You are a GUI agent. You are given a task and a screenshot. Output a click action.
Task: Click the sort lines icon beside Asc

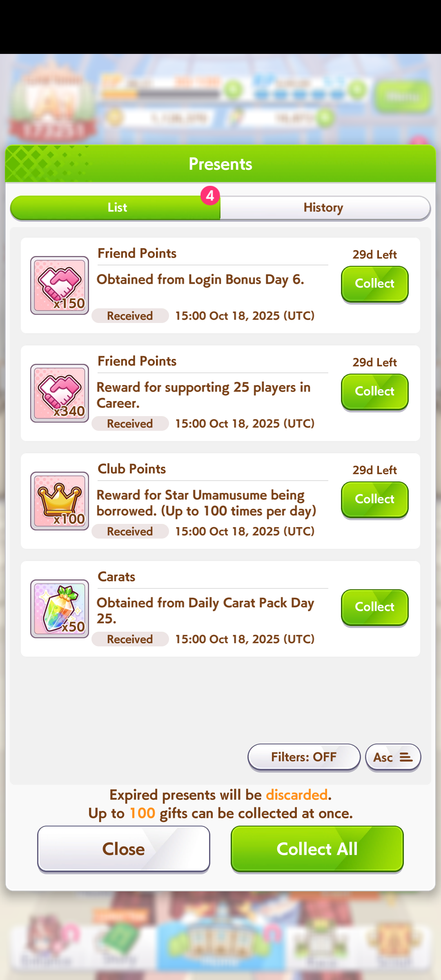406,757
